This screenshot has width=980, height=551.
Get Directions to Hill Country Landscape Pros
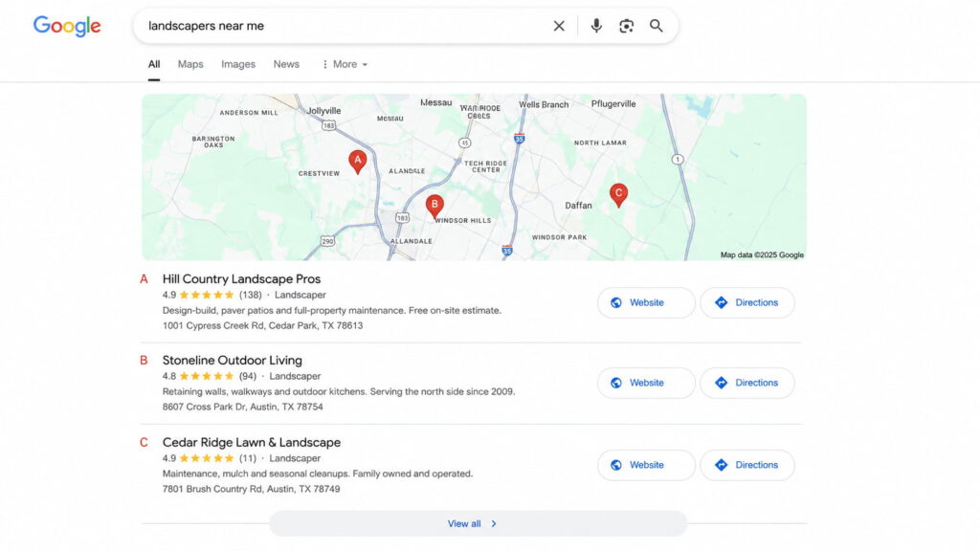[x=747, y=302]
